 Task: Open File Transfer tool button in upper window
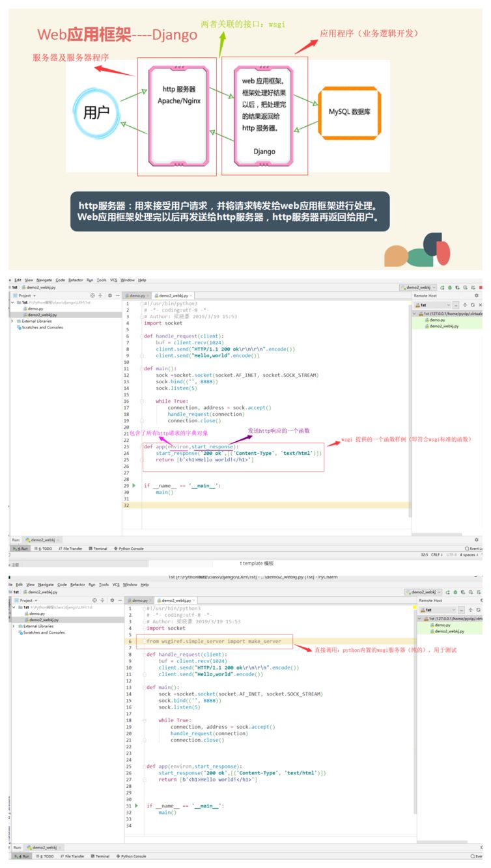pyautogui.click(x=70, y=549)
